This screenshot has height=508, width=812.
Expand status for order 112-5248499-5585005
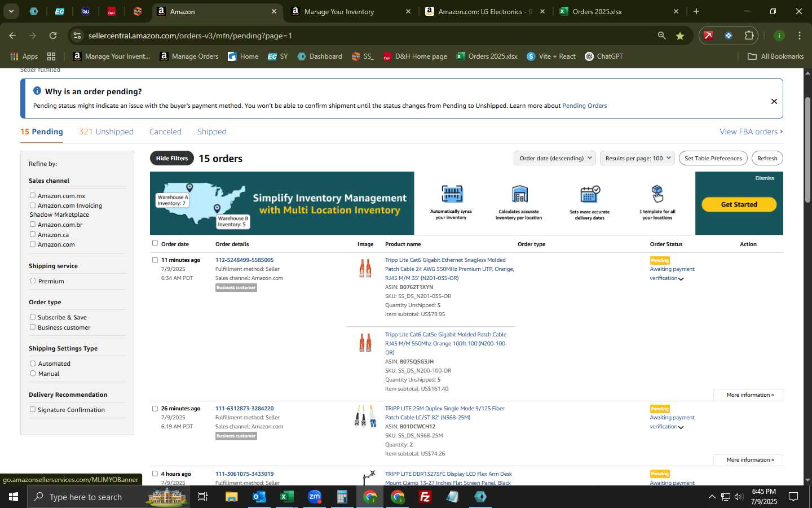click(x=681, y=279)
